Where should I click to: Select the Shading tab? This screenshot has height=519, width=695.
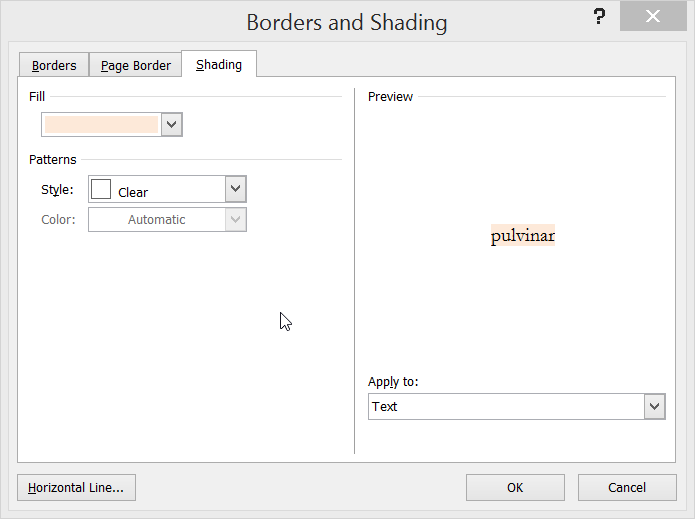pos(219,64)
